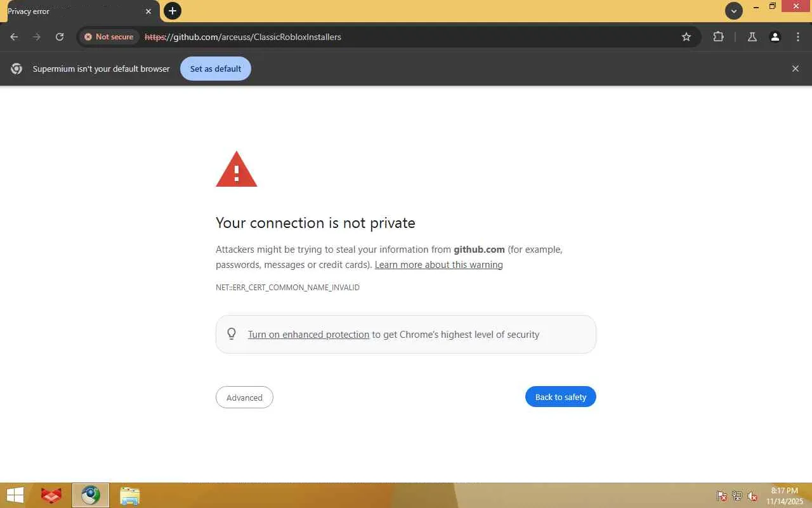
Task: Open the profile avatar menu
Action: (x=775, y=37)
